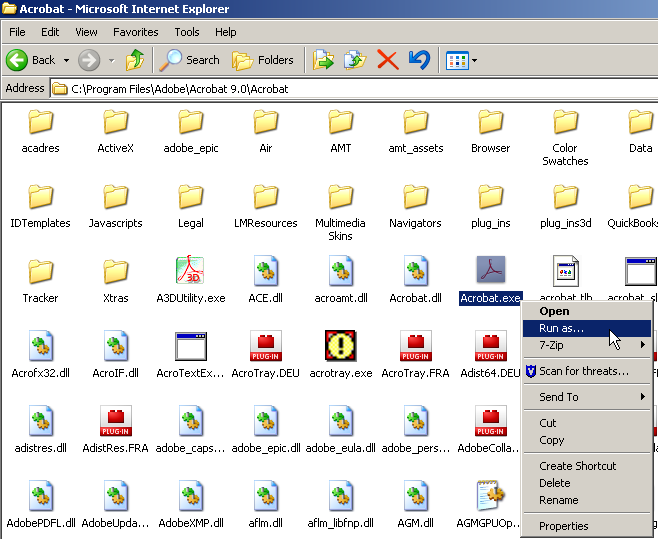658x539 pixels.
Task: Click the Up folder toolbar icon
Action: click(136, 60)
